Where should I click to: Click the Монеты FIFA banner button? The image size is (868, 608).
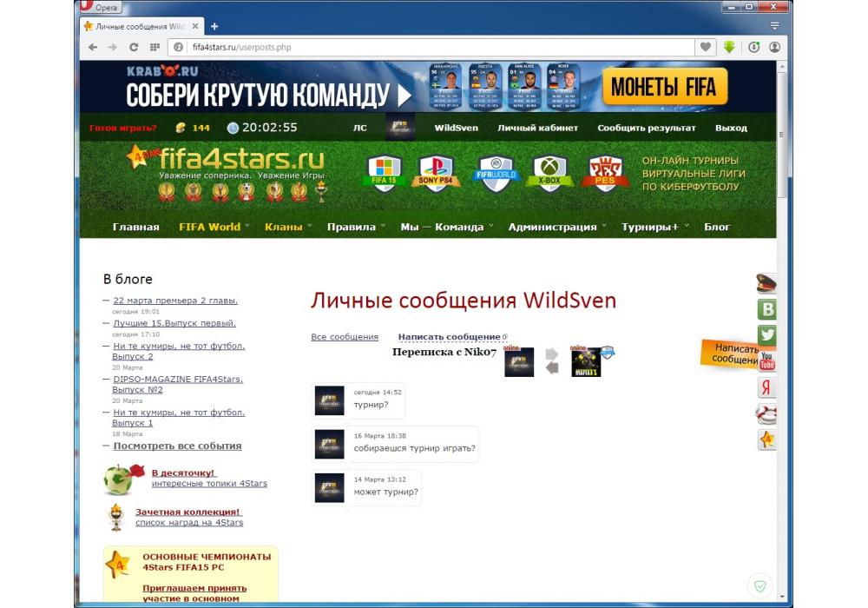coord(664,87)
